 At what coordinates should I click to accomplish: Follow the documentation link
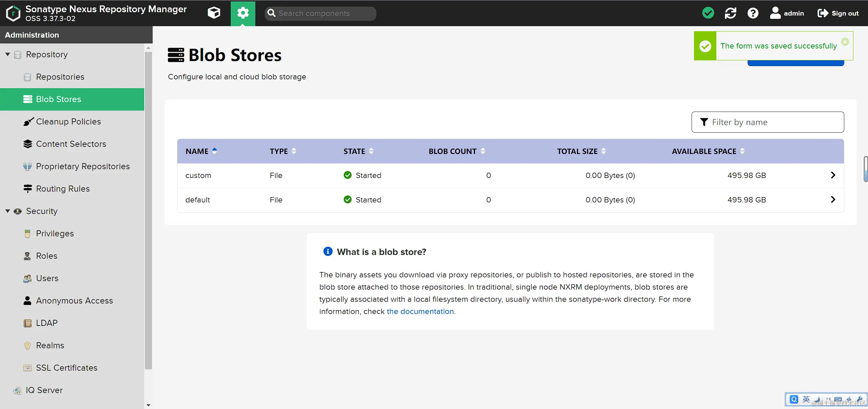click(420, 311)
